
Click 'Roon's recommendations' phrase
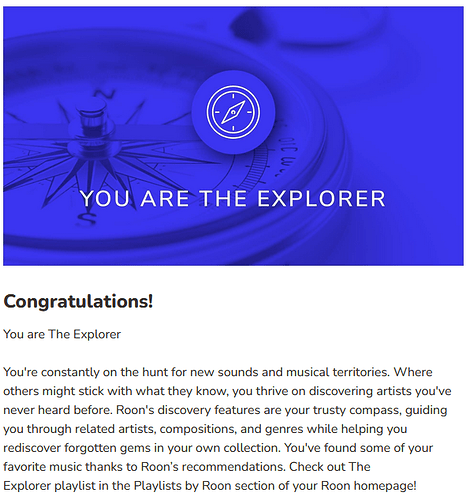[x=213, y=467]
